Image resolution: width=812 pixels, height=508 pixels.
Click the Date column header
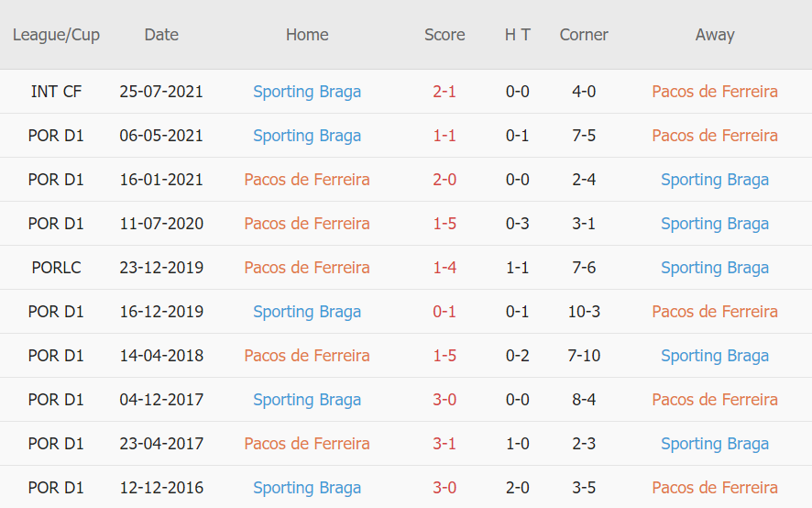(x=161, y=35)
